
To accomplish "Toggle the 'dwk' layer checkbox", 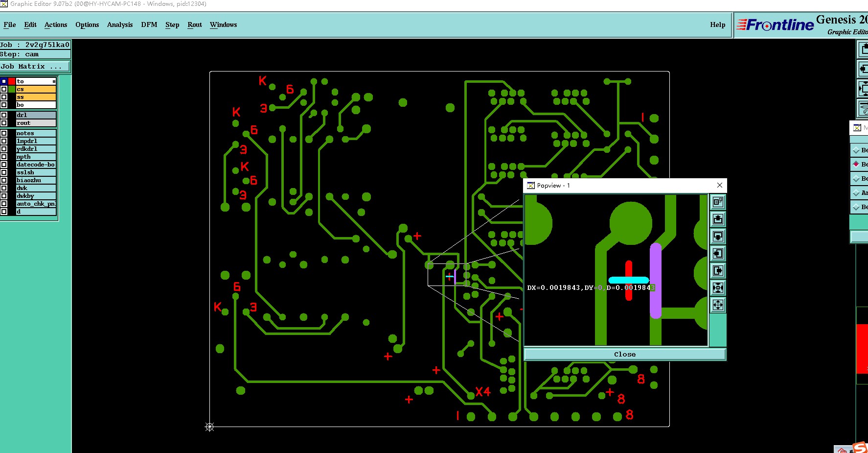I will (x=4, y=188).
